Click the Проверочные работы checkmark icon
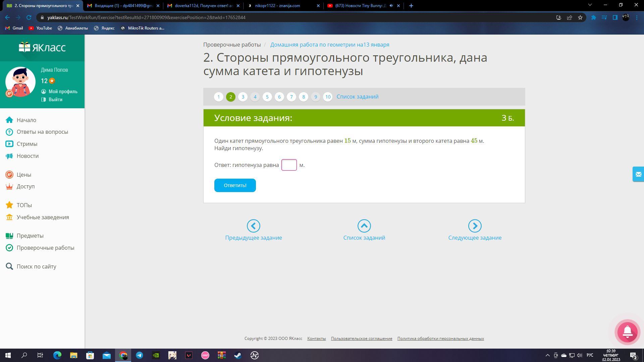 [9, 248]
